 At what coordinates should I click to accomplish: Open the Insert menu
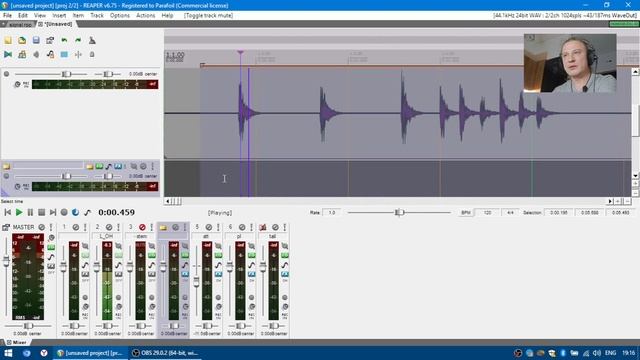59,16
